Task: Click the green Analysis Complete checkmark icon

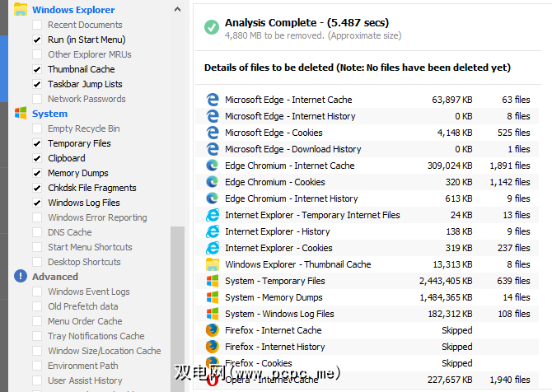Action: [x=212, y=28]
